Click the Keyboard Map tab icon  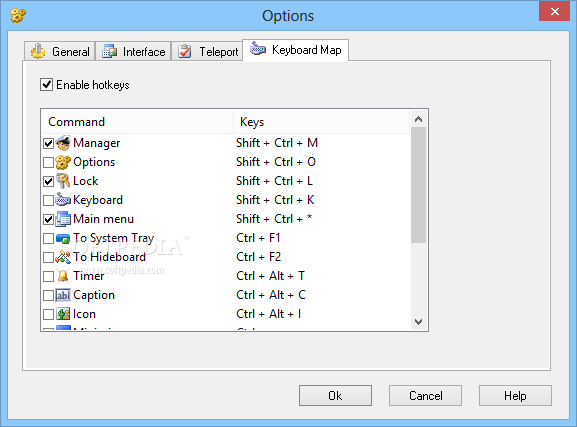click(258, 48)
